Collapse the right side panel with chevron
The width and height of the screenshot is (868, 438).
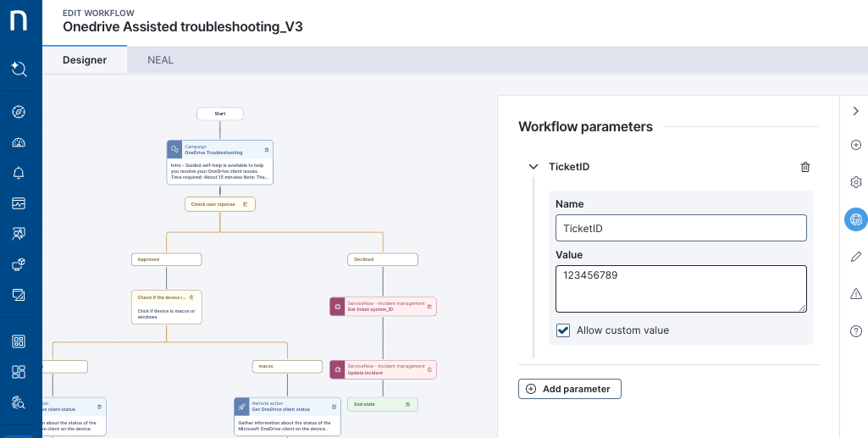click(855, 111)
